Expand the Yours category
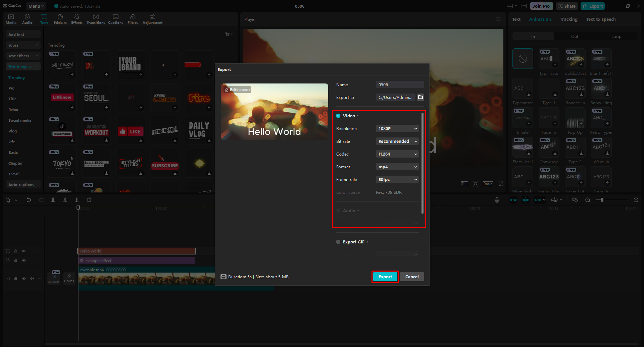Image resolution: width=644 pixels, height=347 pixels. click(x=23, y=45)
